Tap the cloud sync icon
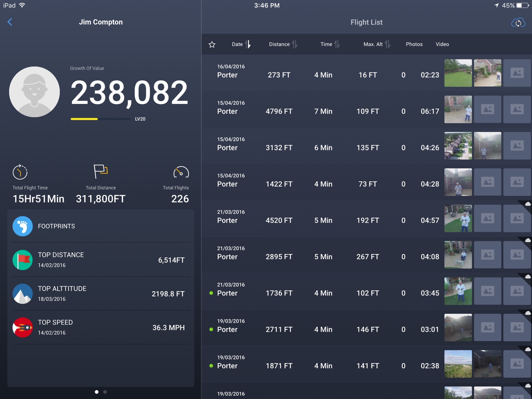The image size is (532, 399). point(518,23)
